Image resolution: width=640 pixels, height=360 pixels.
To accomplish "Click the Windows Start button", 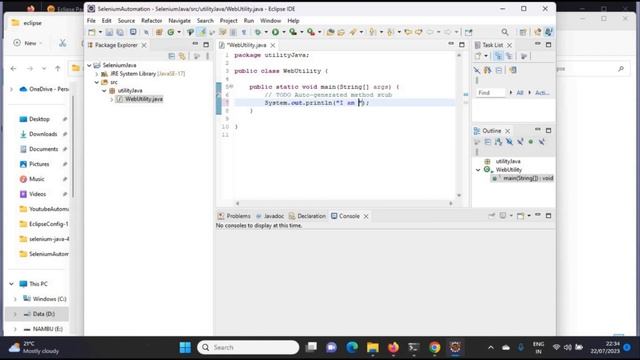I will coord(185,347).
